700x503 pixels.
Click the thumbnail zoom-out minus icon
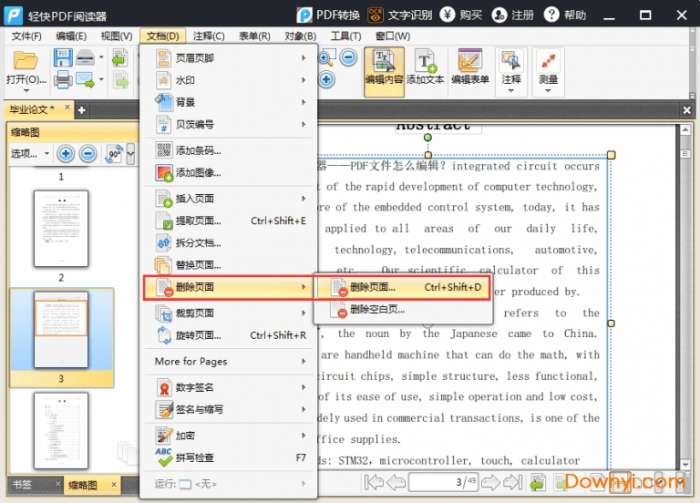(87, 154)
